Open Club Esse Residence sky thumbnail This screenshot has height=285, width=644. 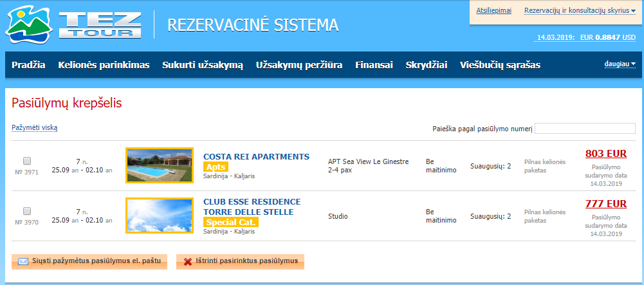coord(160,216)
